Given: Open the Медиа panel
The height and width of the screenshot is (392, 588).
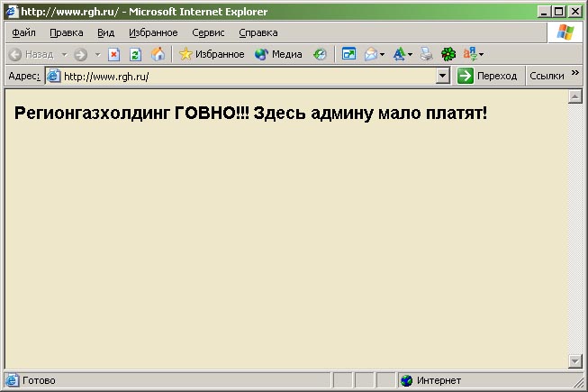Looking at the screenshot, I should tap(278, 54).
